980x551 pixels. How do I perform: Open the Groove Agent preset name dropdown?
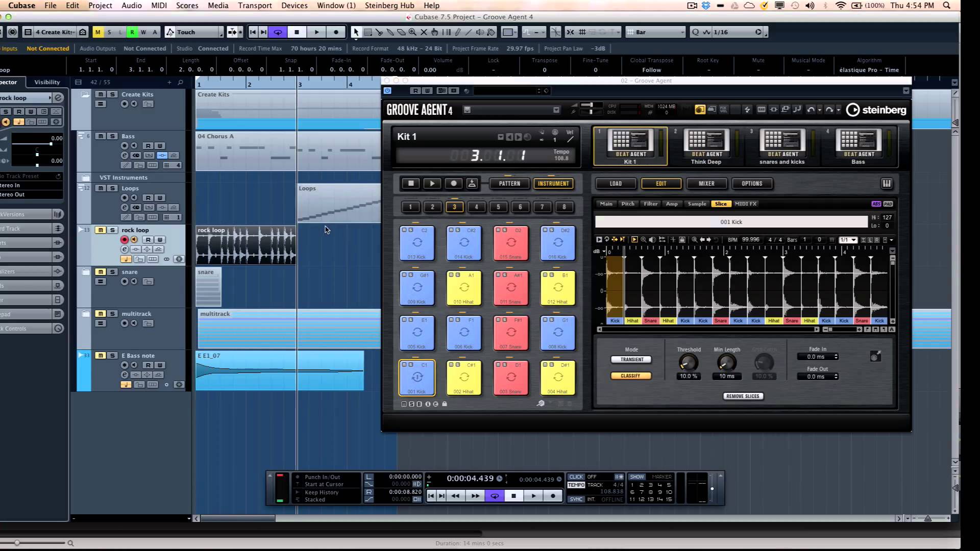tap(556, 110)
